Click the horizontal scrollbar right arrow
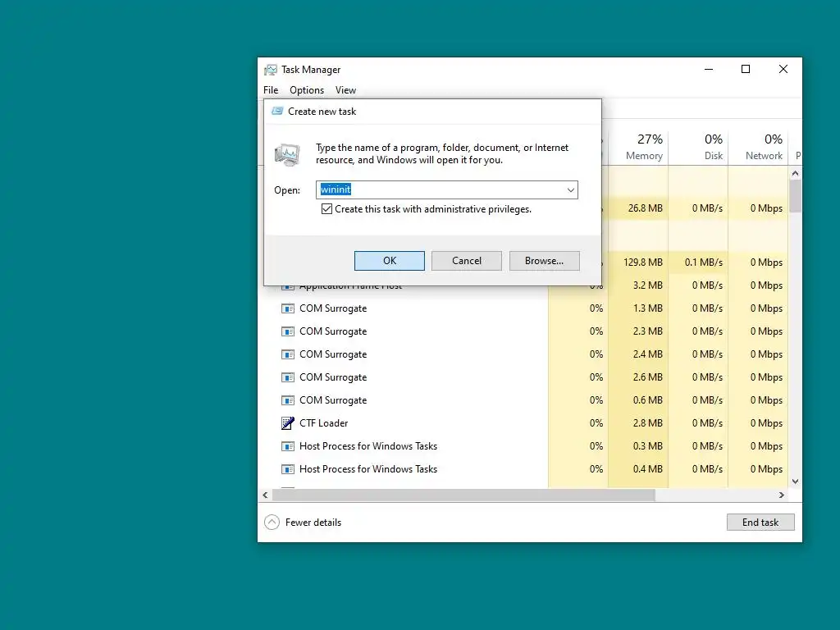The height and width of the screenshot is (630, 840). pyautogui.click(x=782, y=495)
